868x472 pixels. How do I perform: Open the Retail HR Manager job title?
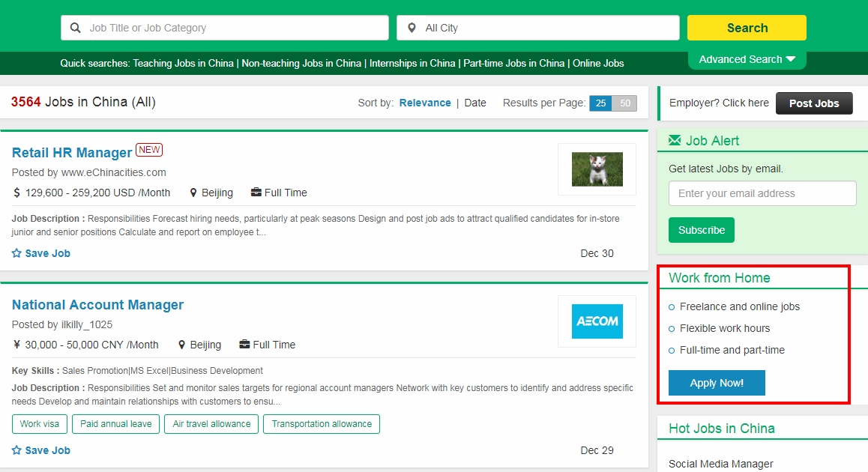(x=72, y=153)
